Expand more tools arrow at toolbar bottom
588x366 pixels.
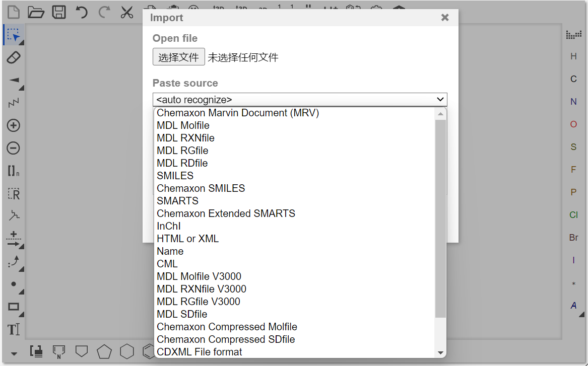(14, 353)
